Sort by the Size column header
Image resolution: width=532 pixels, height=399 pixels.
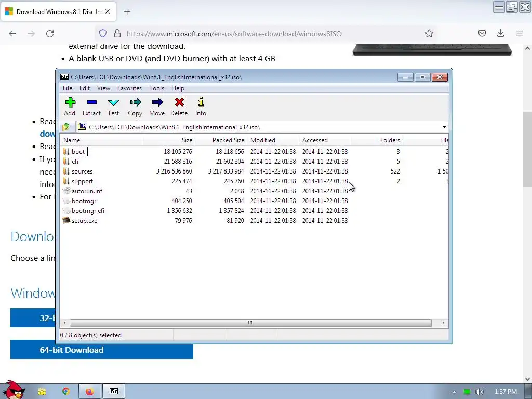coord(169,140)
